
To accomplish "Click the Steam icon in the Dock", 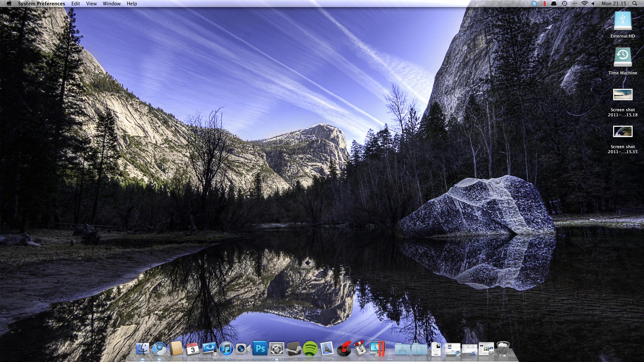I will 293,349.
